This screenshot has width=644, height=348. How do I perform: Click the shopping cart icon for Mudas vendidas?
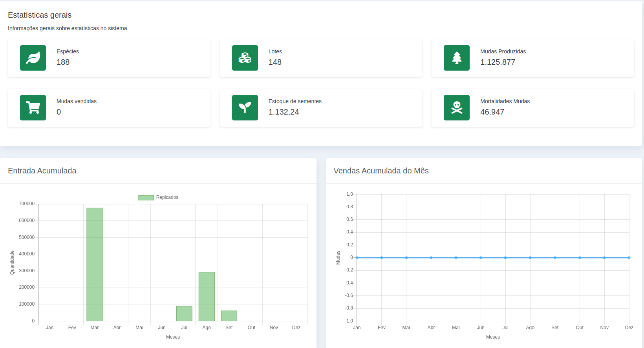pos(33,107)
